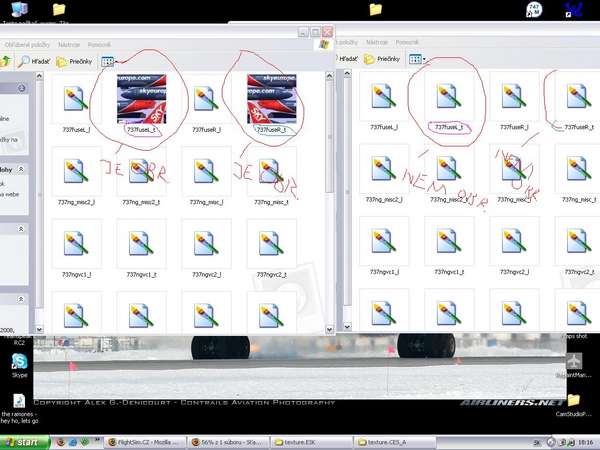Viewport: 600px width, 450px height.
Task: Launch Internet Explorer from quick launch
Action: coord(73,442)
